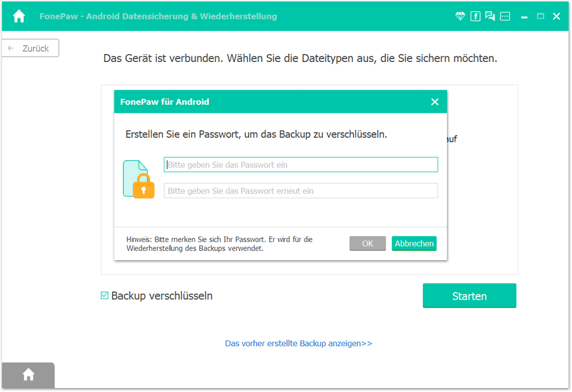Close the main FonePaw window
The height and width of the screenshot is (392, 572).
(556, 16)
